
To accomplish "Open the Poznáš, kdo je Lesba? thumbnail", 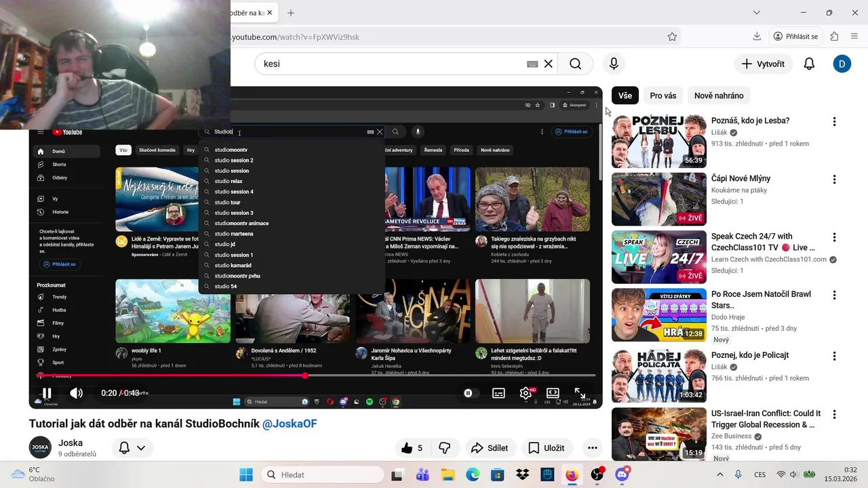I will tap(659, 141).
